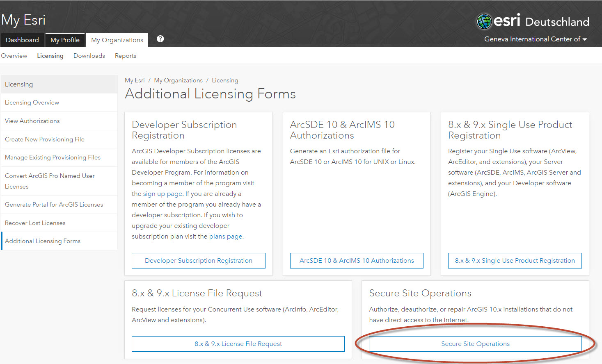602x364 pixels.
Task: Open the Downloads submenu item
Action: tap(89, 56)
